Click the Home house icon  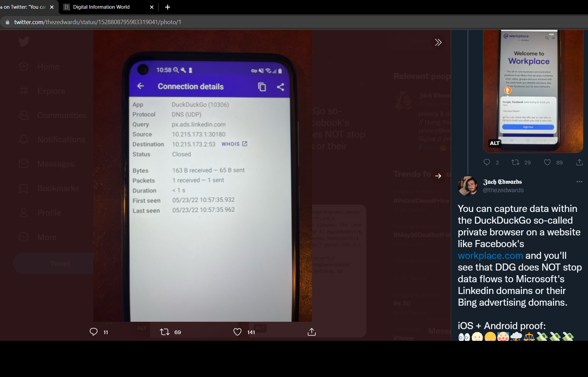[x=24, y=66]
